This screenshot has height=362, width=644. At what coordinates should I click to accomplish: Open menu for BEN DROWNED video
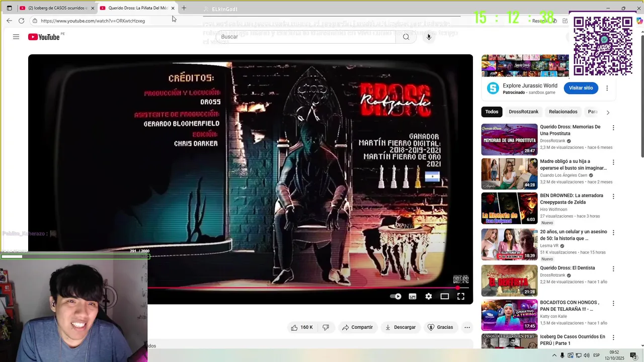pos(613,196)
